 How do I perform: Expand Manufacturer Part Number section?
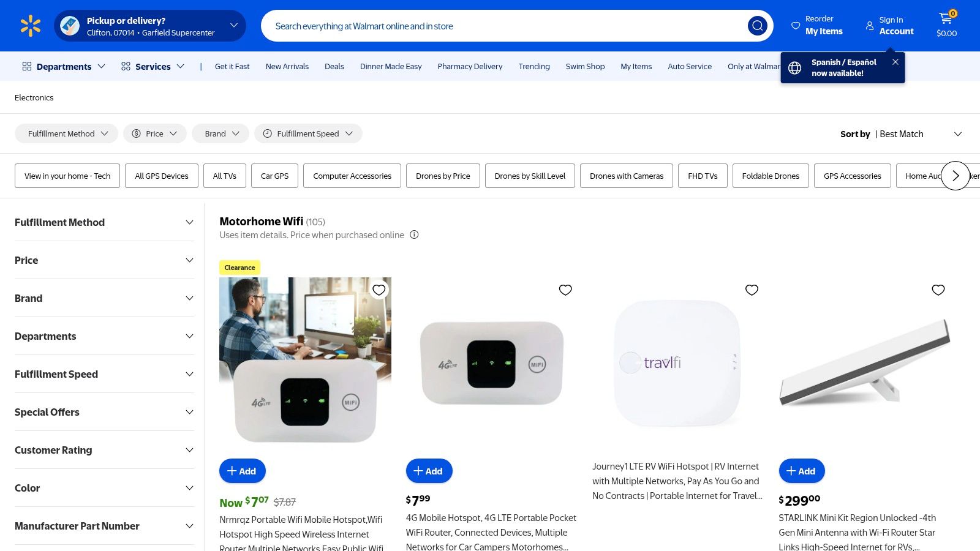(x=104, y=526)
